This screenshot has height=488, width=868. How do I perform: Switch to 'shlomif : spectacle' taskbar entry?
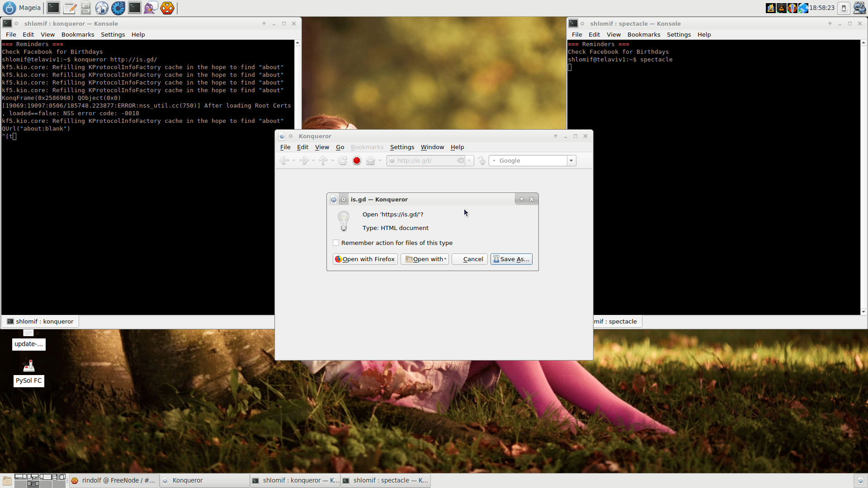[385, 480]
